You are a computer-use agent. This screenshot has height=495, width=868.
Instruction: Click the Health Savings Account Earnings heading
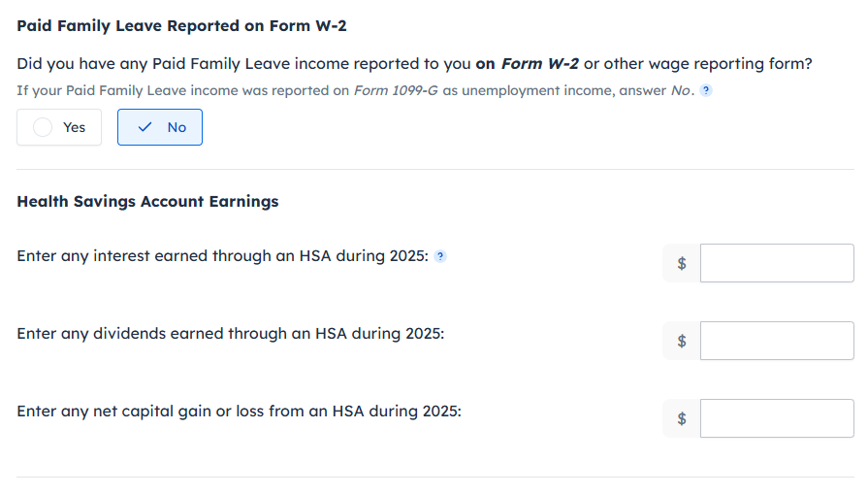point(147,202)
